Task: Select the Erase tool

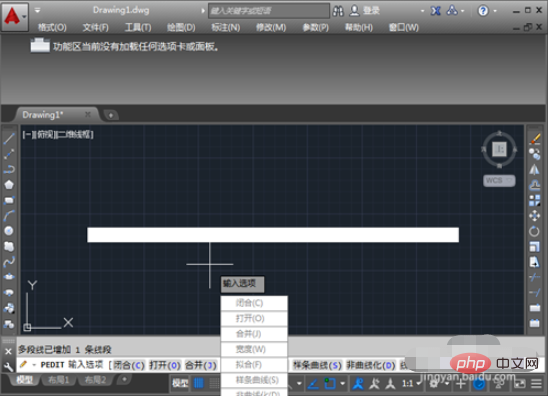Action: click(535, 139)
